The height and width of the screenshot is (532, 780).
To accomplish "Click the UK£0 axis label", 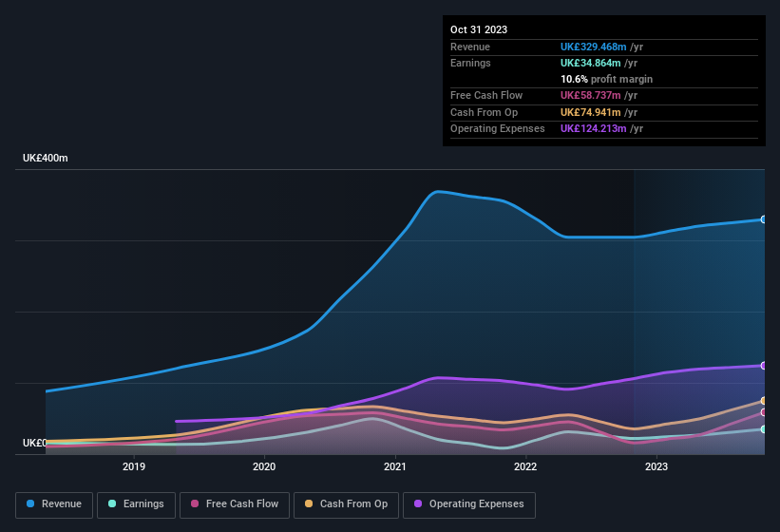I will [35, 443].
